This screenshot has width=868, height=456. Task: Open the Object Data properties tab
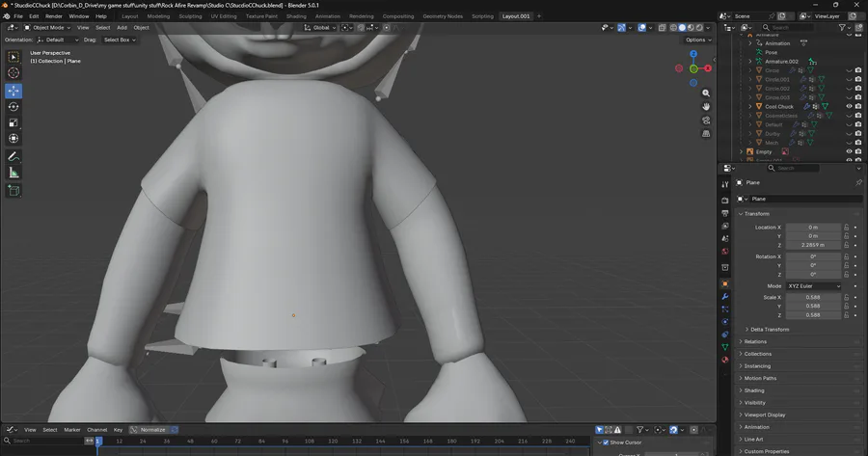coord(725,347)
